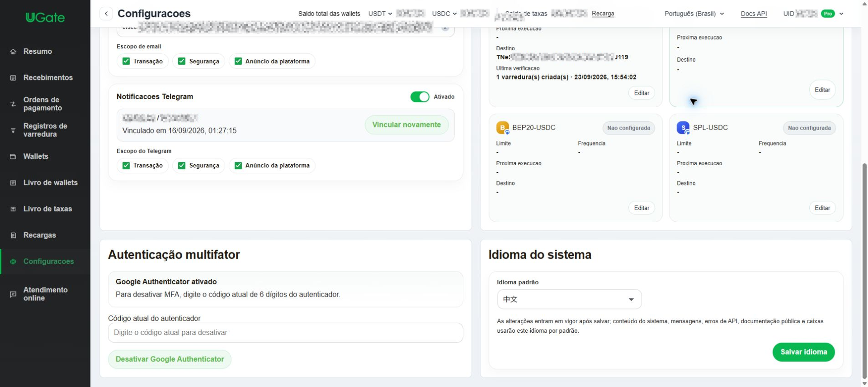Click Salvar idioma button

coord(803,352)
